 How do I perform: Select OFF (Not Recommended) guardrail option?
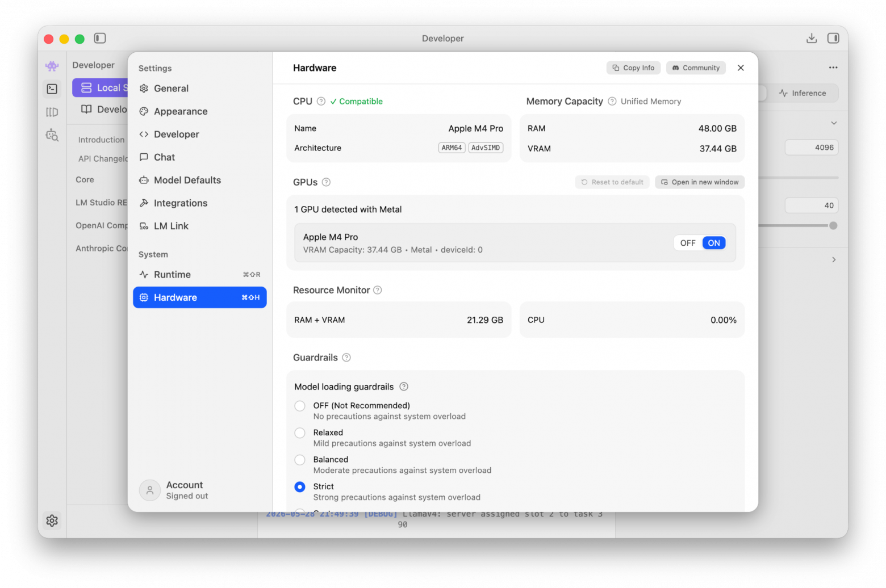[300, 406]
